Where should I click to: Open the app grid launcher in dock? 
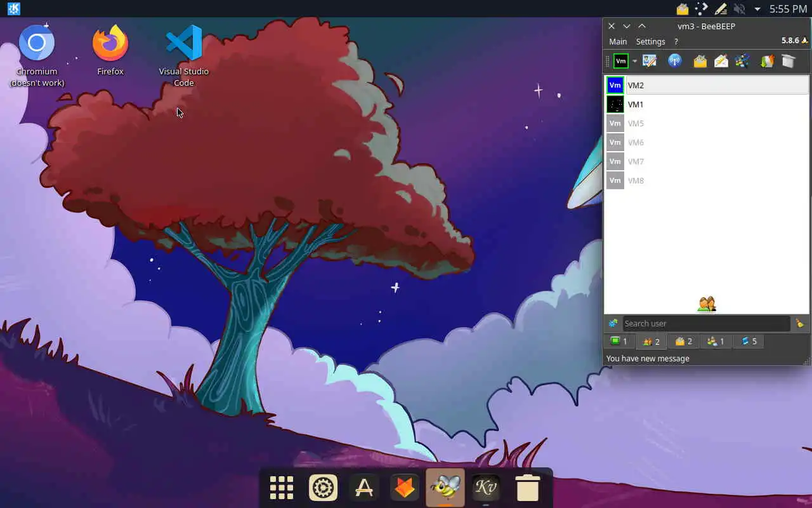pyautogui.click(x=282, y=488)
